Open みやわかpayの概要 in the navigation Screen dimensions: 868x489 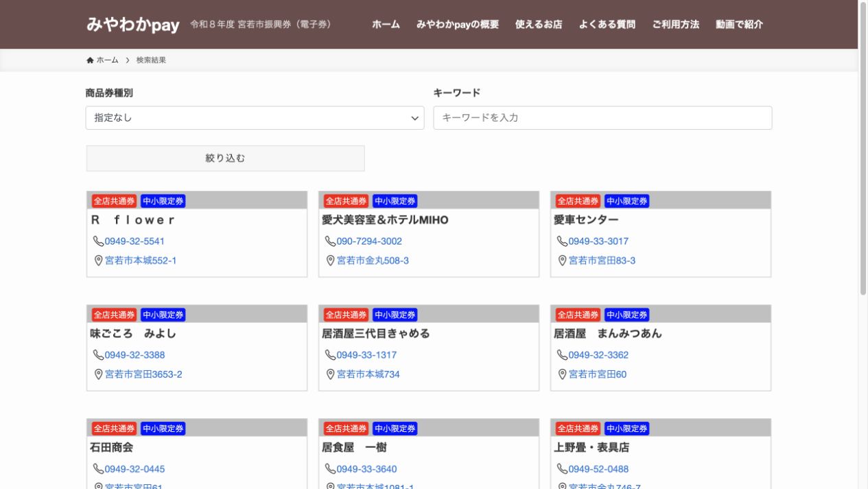458,25
